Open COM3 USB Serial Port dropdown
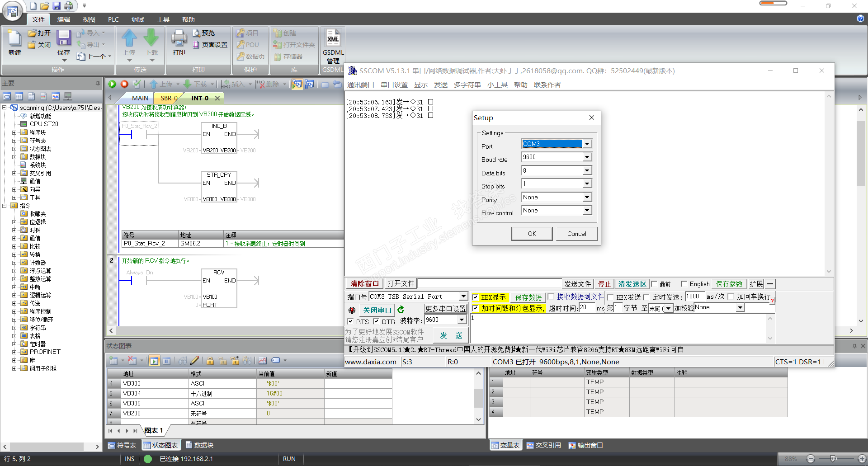 (463, 297)
